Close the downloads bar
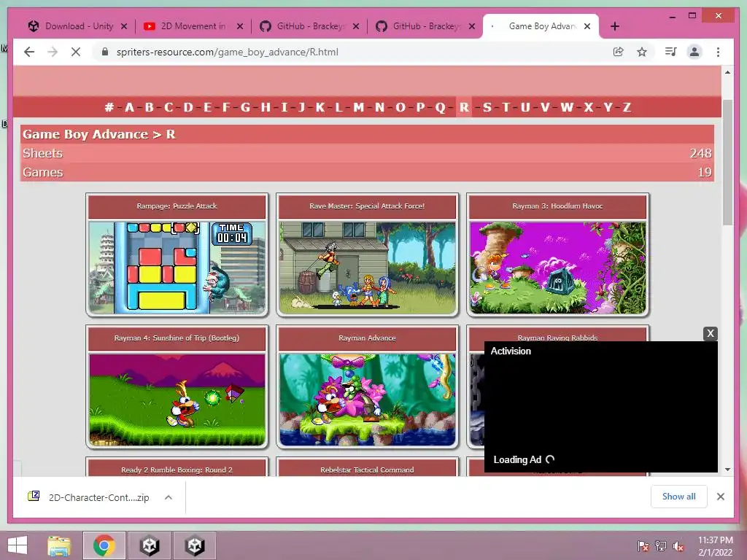This screenshot has height=560, width=747. [720, 497]
